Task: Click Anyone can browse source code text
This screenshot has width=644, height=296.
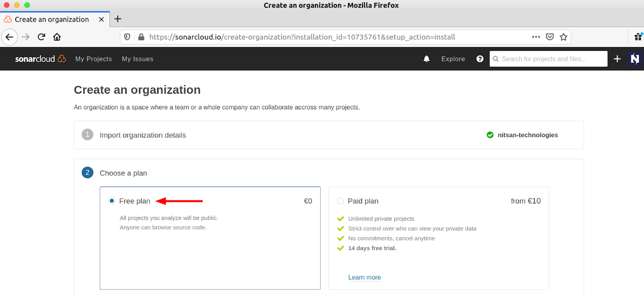Action: 163,227
